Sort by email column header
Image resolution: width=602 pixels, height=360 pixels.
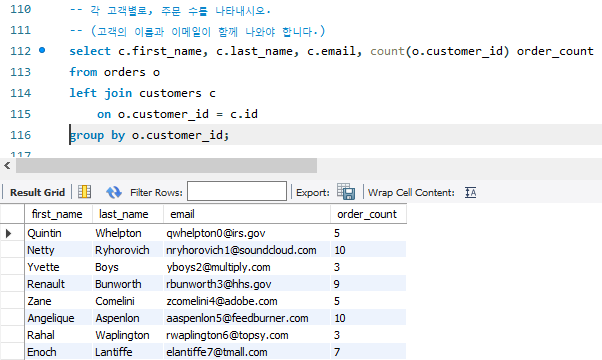pos(247,214)
